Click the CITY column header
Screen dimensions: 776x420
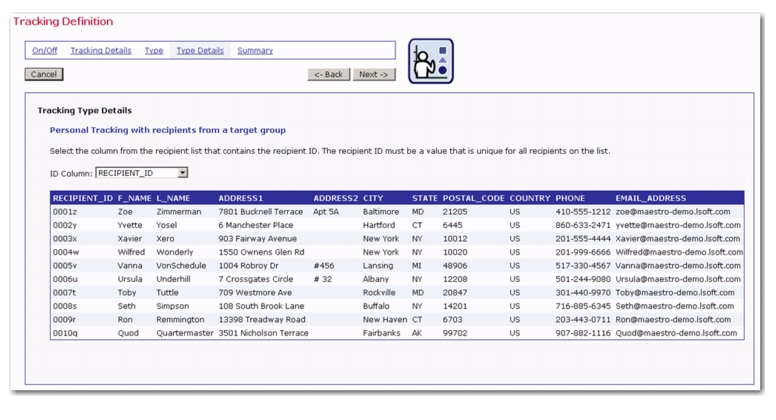(373, 198)
